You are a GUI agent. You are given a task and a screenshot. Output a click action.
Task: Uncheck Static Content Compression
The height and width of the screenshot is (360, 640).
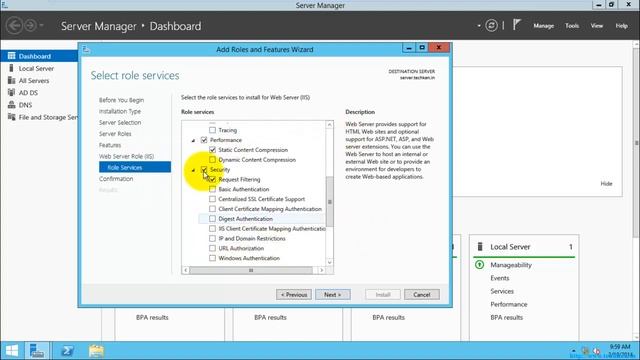click(x=212, y=150)
